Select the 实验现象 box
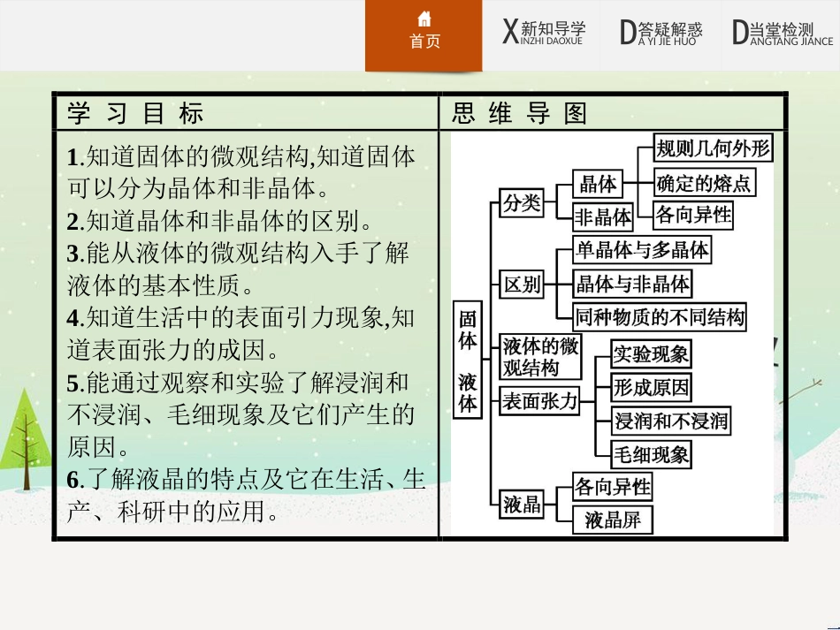The height and width of the screenshot is (630, 840). 651,353
